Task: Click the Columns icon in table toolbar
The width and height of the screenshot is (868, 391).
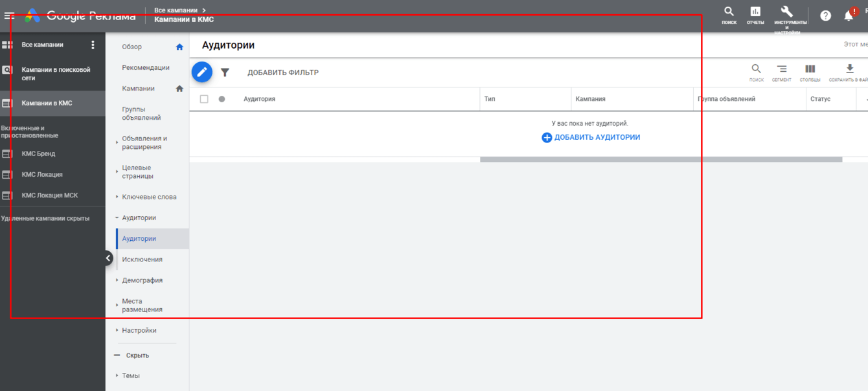Action: pyautogui.click(x=810, y=69)
